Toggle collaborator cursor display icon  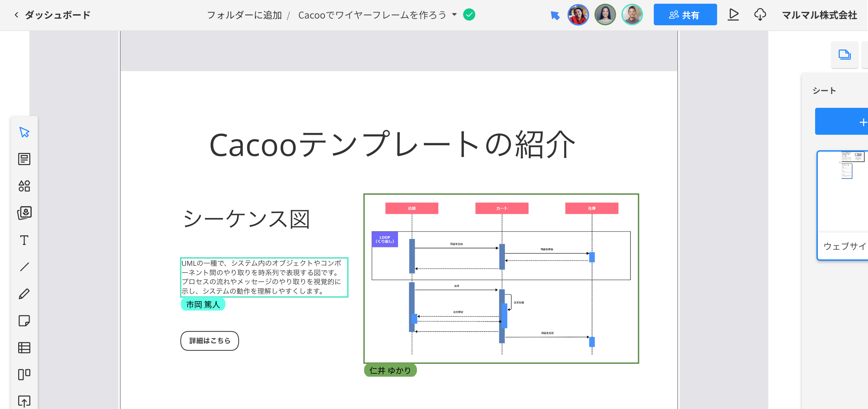click(555, 15)
